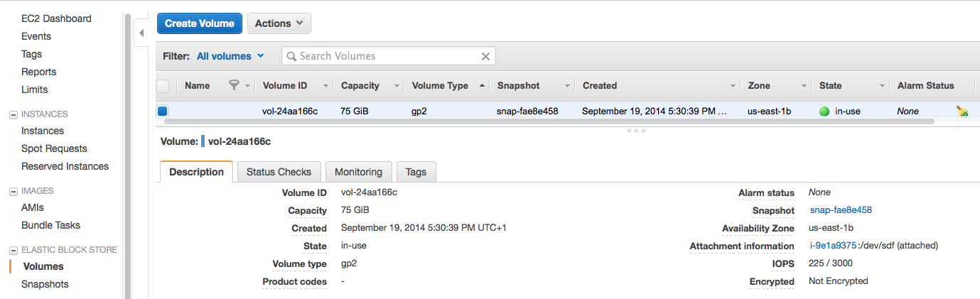Open the snap-fae8e458 snapshot link

coord(841,210)
